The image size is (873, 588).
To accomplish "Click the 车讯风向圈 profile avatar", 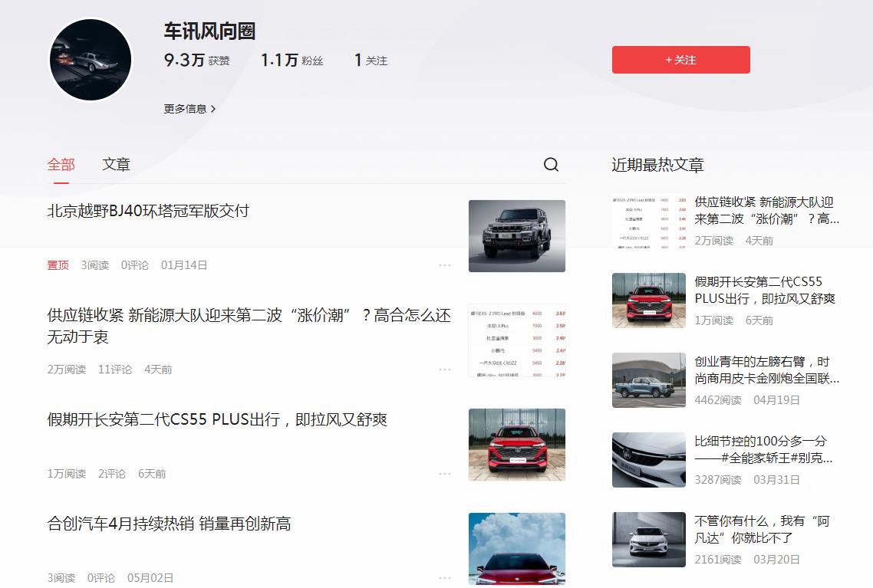I will [91, 60].
